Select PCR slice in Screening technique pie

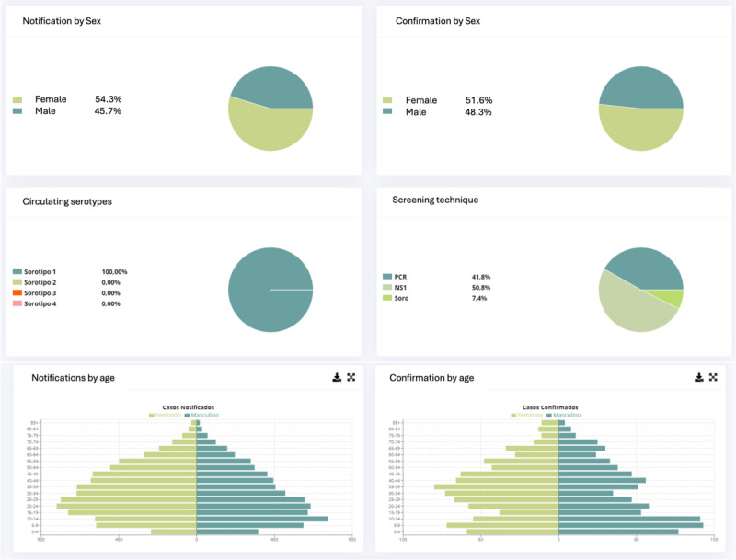[648, 268]
